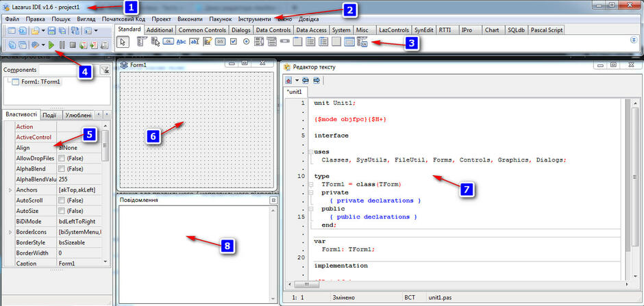Click jump forward arrow in editor toolbar
The image size is (644, 306).
(x=317, y=80)
